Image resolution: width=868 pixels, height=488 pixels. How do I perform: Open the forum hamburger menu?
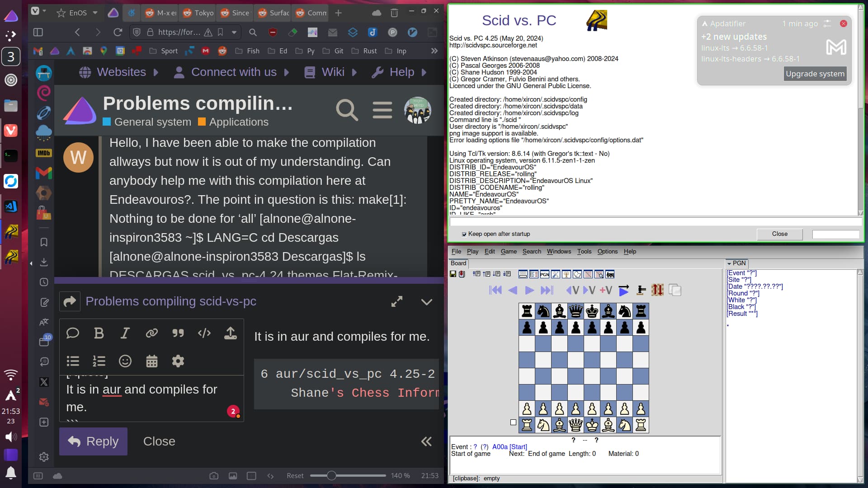(x=382, y=110)
